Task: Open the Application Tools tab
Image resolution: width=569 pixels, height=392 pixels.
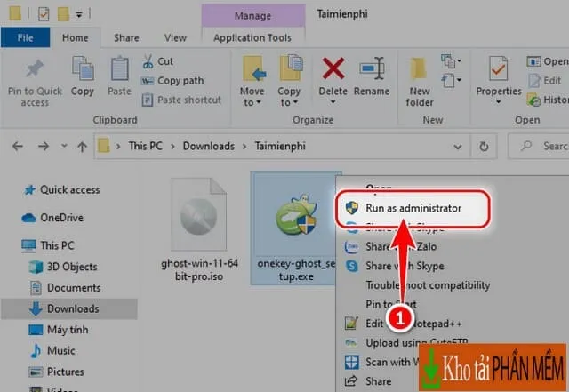Action: tap(252, 37)
